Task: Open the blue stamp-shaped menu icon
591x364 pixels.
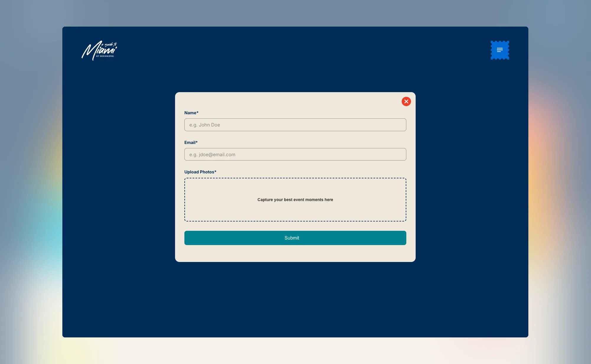Action: (x=500, y=50)
